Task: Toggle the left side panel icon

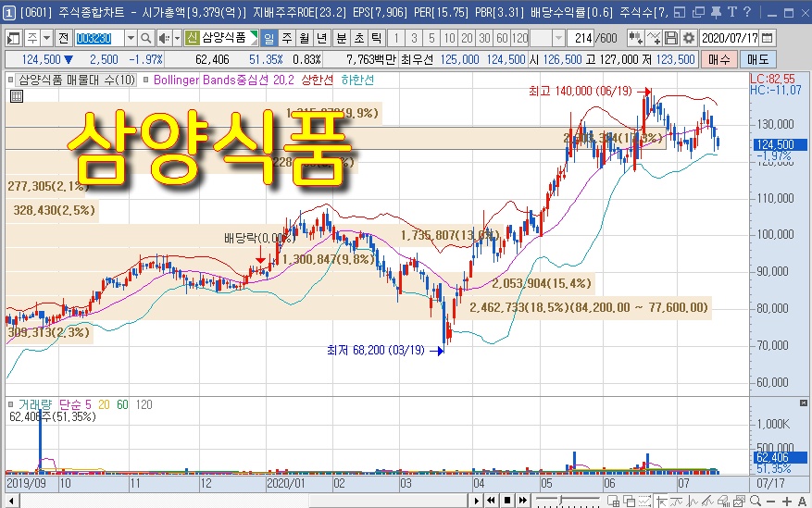Action: [14, 38]
